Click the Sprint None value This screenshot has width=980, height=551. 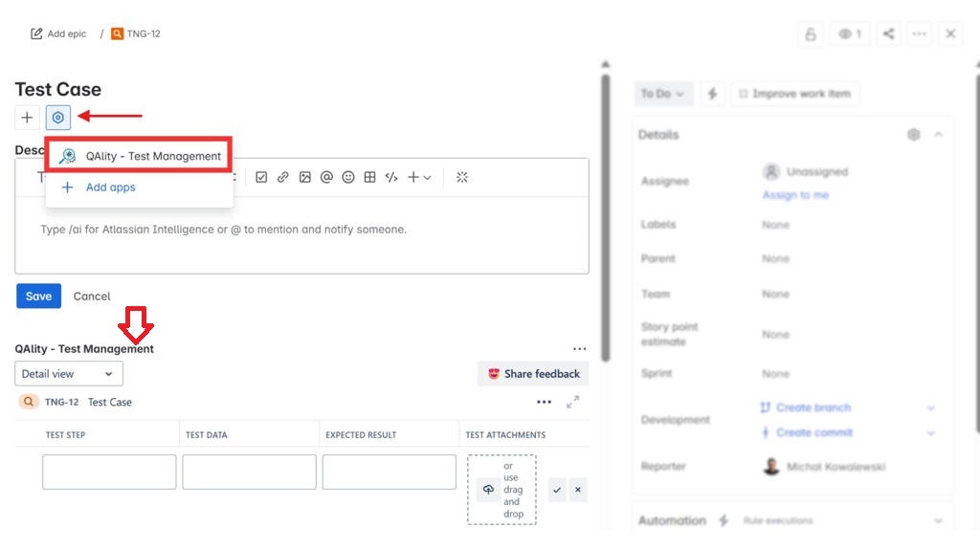(775, 374)
